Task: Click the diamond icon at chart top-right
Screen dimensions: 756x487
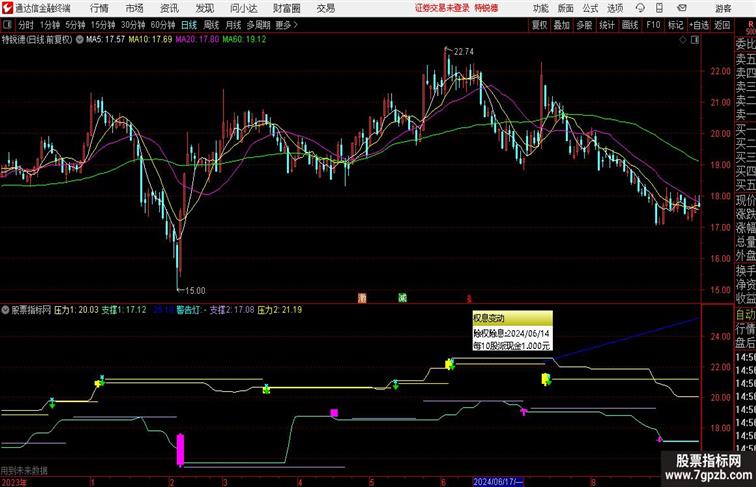Action: pos(683,40)
